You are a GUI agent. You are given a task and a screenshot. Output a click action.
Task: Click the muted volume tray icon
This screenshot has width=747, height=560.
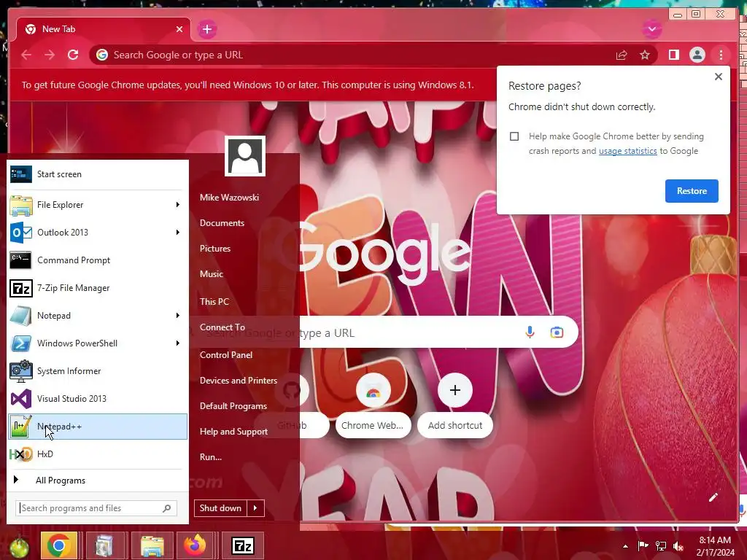678,546
